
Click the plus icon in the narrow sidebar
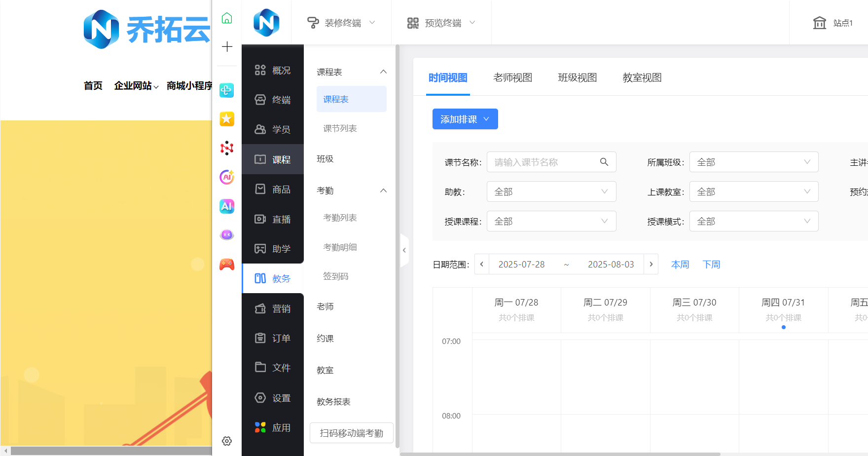tap(227, 47)
